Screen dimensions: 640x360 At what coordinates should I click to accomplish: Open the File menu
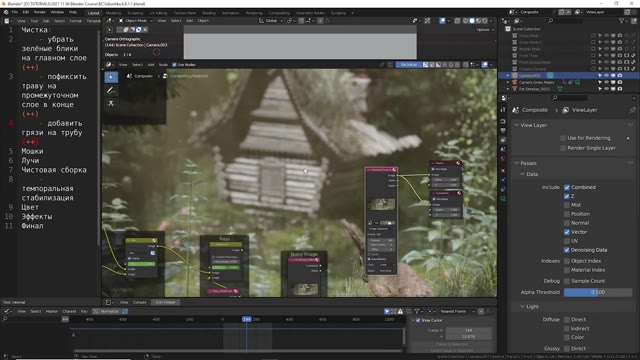click(x=15, y=13)
